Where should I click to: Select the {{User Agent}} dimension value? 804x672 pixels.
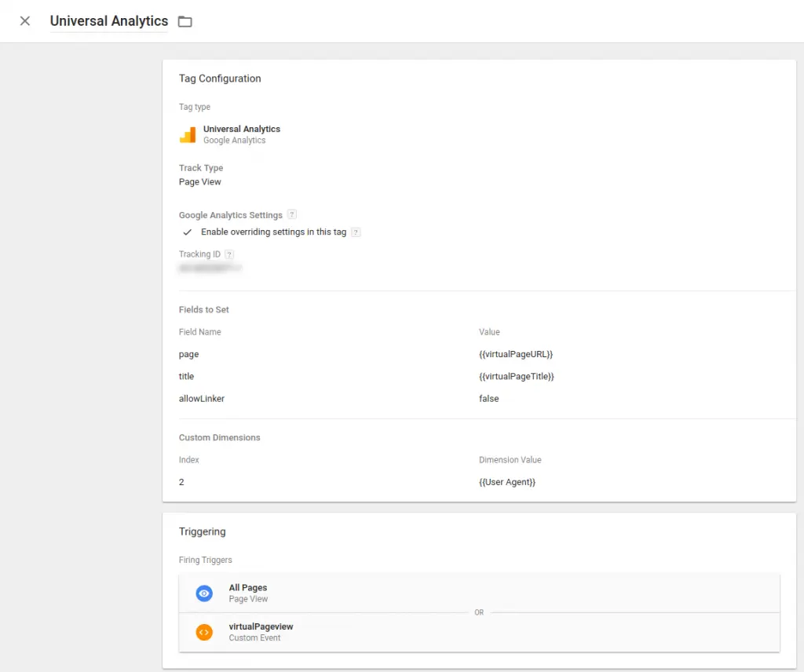point(507,482)
